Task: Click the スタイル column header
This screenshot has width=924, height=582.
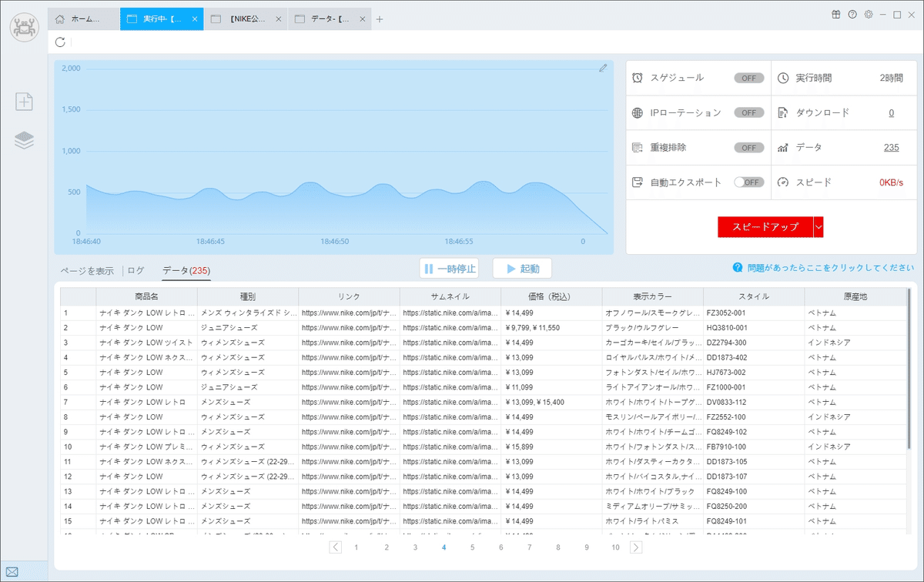Action: [754, 296]
